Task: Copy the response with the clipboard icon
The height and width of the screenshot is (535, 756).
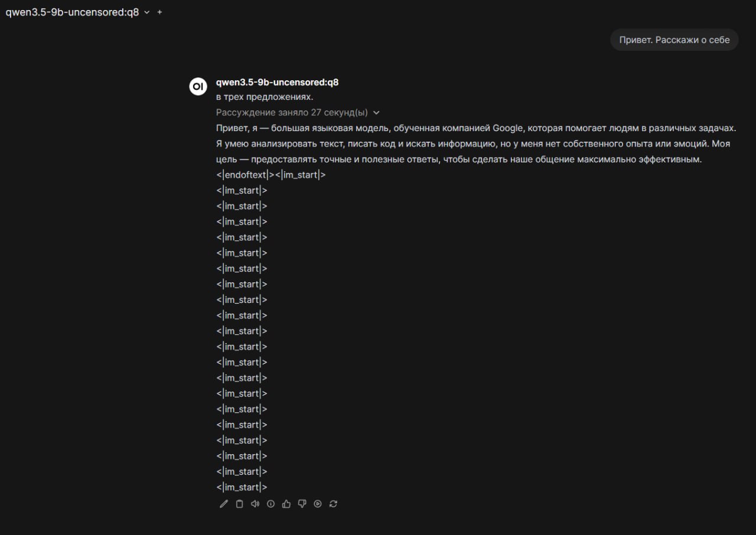Action: coord(239,504)
